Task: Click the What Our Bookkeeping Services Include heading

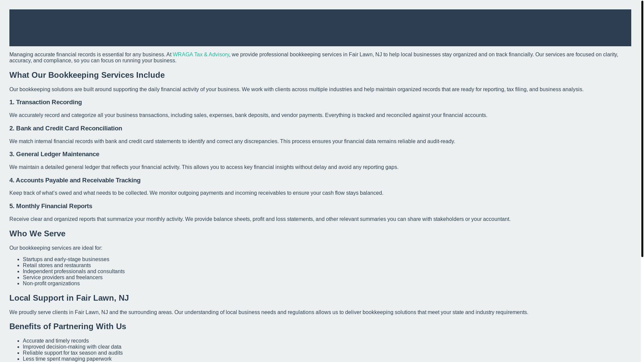Action: tap(87, 75)
